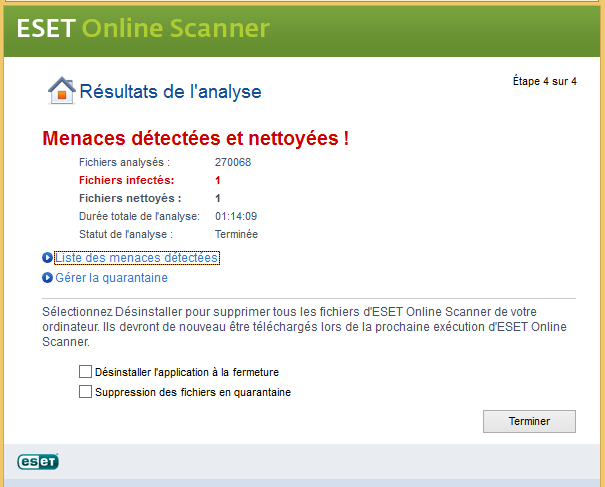Viewport: 605px width, 487px height.
Task: Click the Statut de l'analyse : label
Action: pos(126,234)
